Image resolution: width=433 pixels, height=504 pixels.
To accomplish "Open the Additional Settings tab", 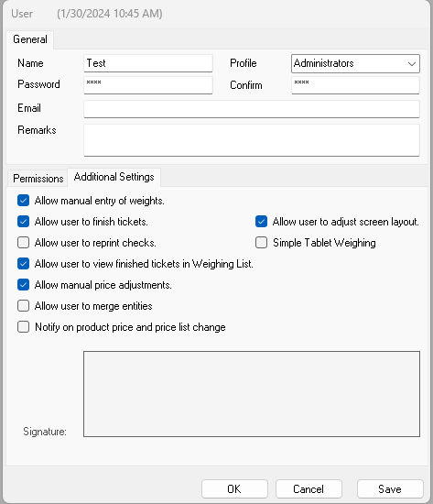I will point(114,177).
